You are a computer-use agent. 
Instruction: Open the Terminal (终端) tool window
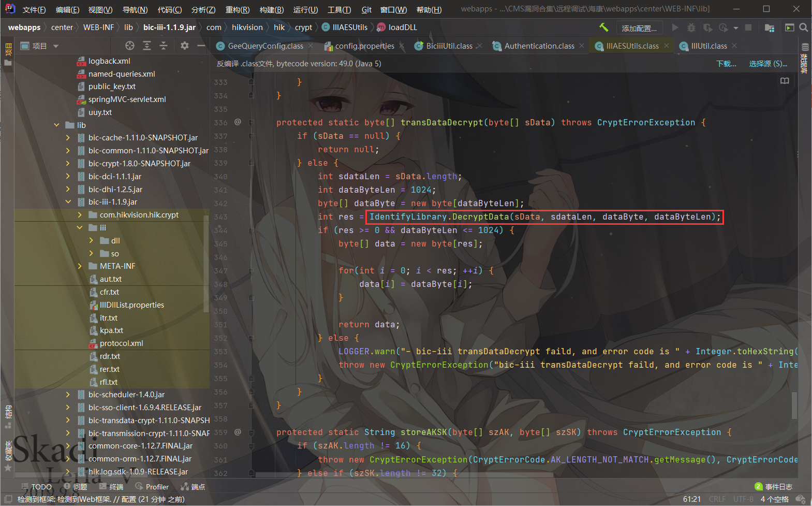pyautogui.click(x=111, y=487)
